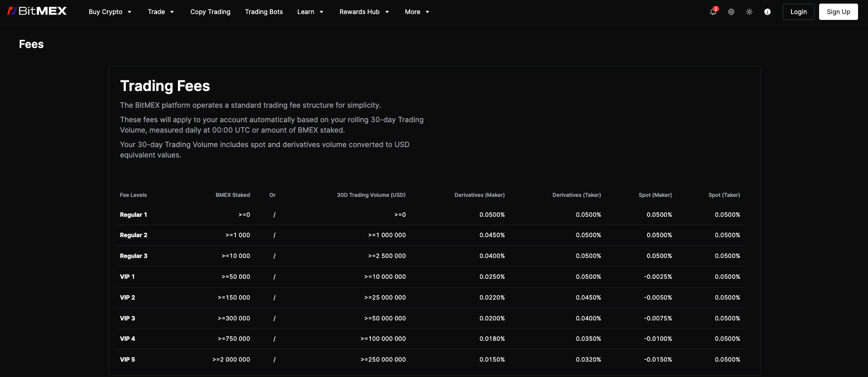Select the Regular 3 row label
Screen dimensions: 868x377
point(134,256)
